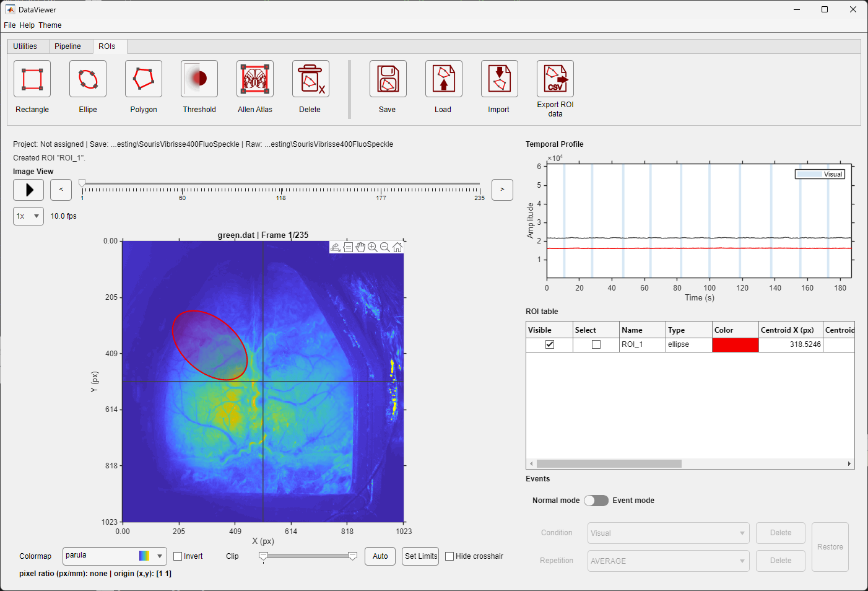Screen dimensions: 868x591
Task: Open the Theme menu
Action: coord(50,25)
